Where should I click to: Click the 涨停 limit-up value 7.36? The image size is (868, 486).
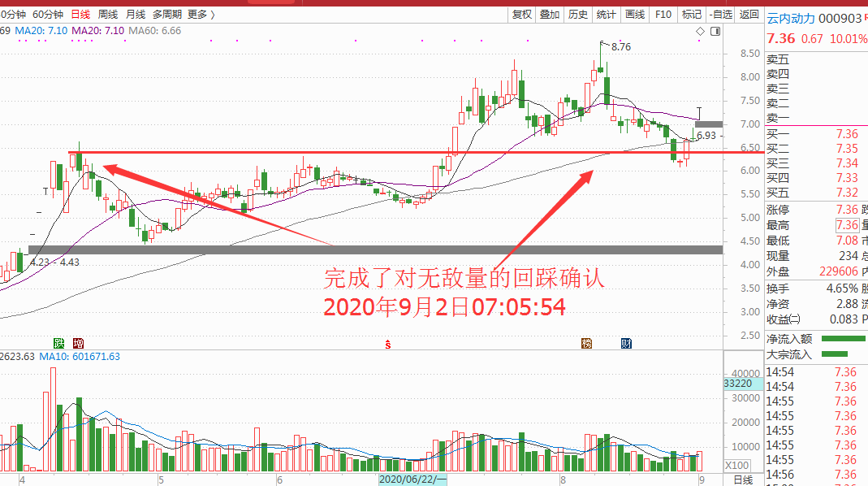tap(847, 210)
